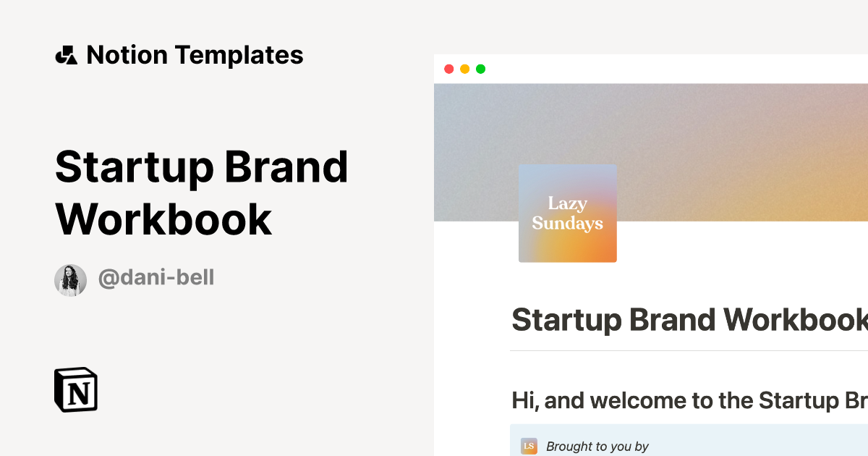The height and width of the screenshot is (456, 868).
Task: Open the Notion Templates header link
Action: pyautogui.click(x=194, y=55)
